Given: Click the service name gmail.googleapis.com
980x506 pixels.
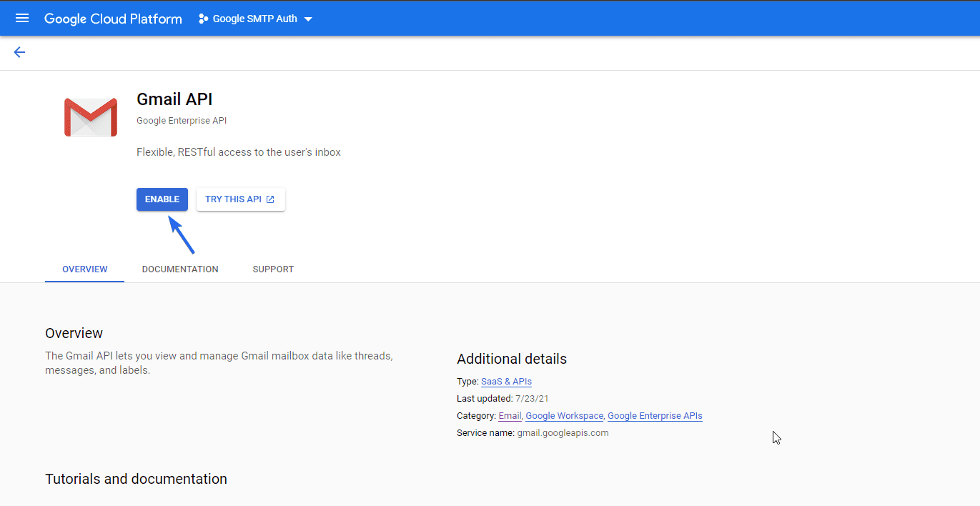Looking at the screenshot, I should (563, 433).
